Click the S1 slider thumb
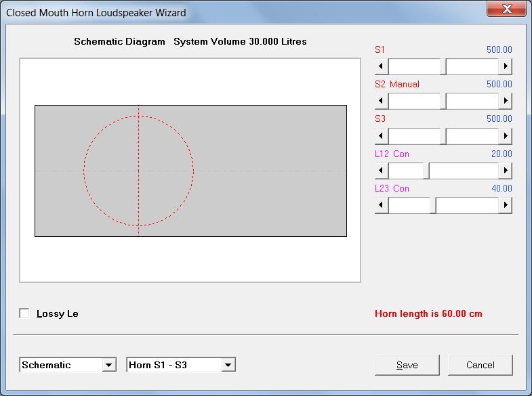 [x=443, y=66]
